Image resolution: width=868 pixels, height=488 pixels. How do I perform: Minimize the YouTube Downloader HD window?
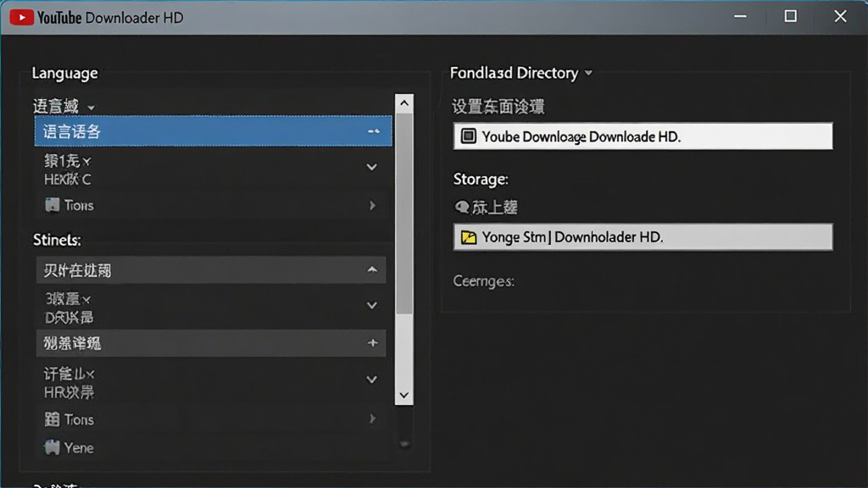tap(740, 17)
